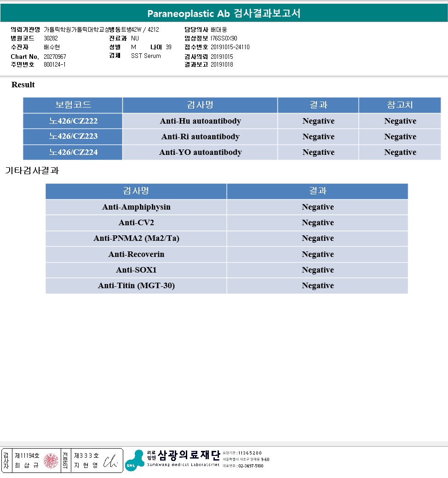Viewport: 448px width, 478px height.
Task: Select the Anti-Amphiphysin row label
Action: (x=136, y=207)
